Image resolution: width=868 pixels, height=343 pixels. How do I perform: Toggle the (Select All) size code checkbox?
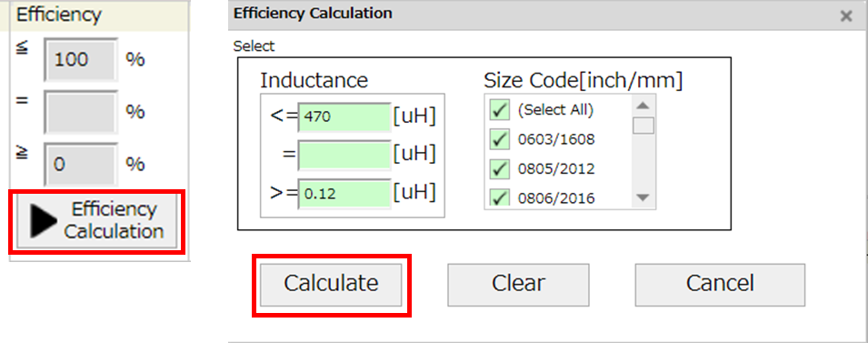click(x=500, y=110)
